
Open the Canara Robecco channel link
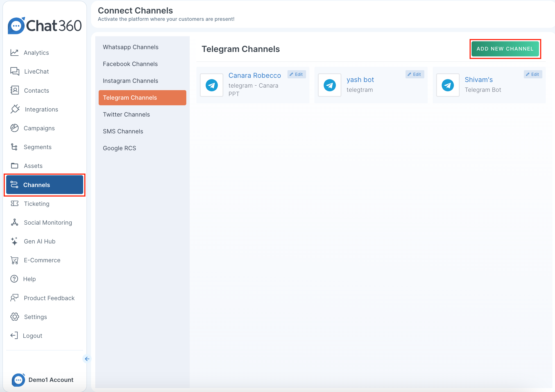(255, 76)
